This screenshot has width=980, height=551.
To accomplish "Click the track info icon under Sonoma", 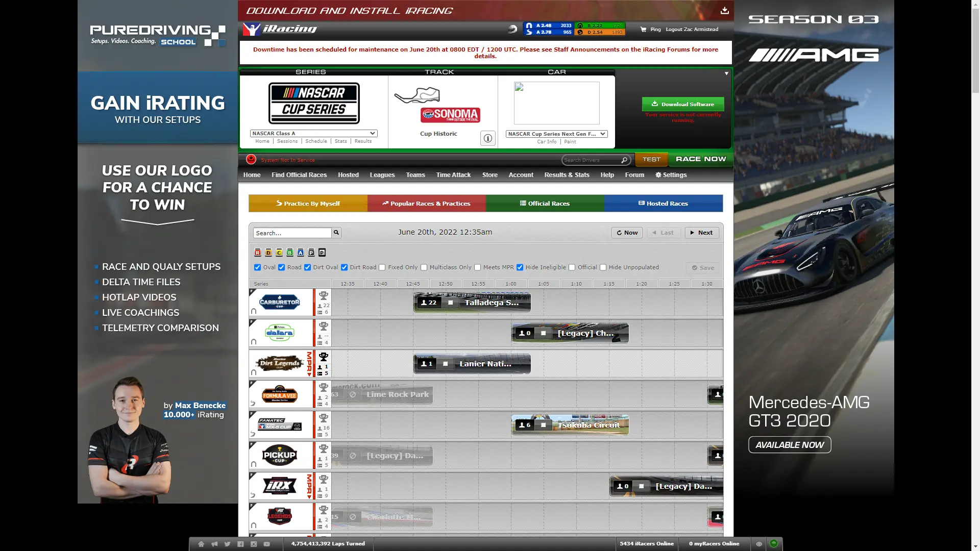I will click(488, 138).
